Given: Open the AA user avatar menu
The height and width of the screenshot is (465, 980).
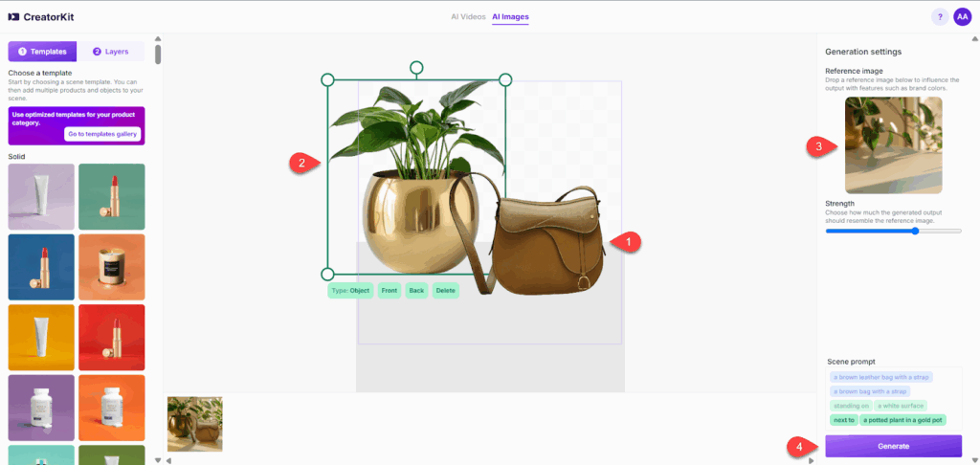Looking at the screenshot, I should click(x=962, y=17).
